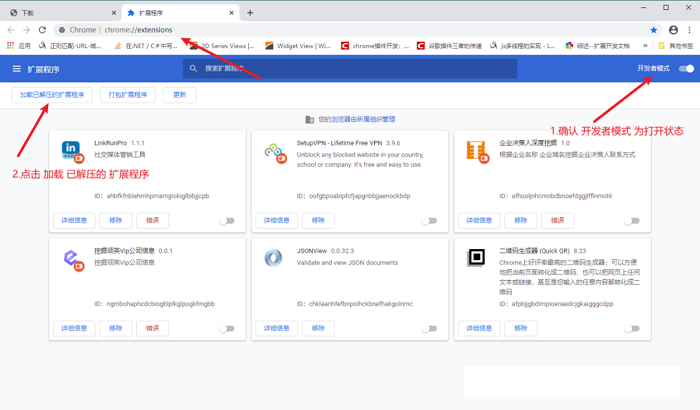Reload the current page
Screen dimensions: 700x410
click(42, 30)
